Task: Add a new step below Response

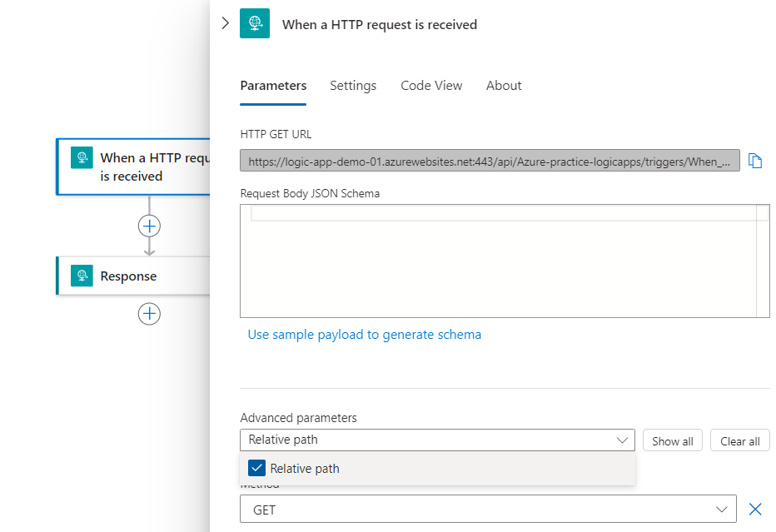Action: tap(149, 314)
